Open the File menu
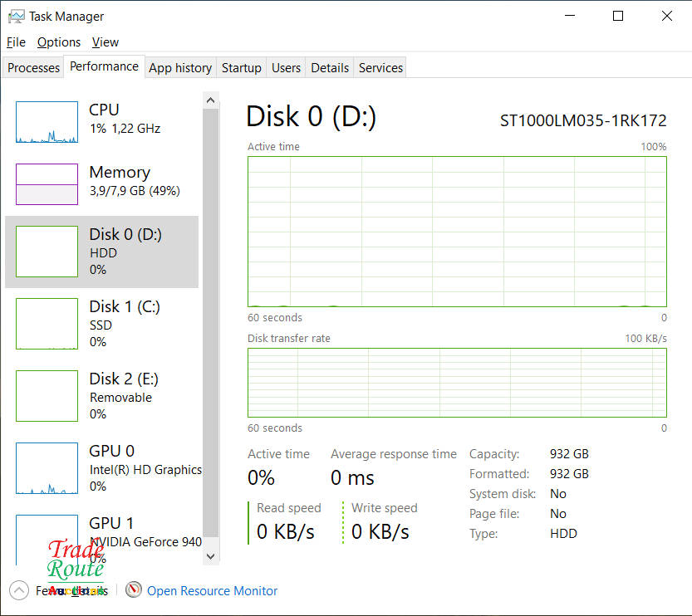The width and height of the screenshot is (692, 616). pos(16,42)
